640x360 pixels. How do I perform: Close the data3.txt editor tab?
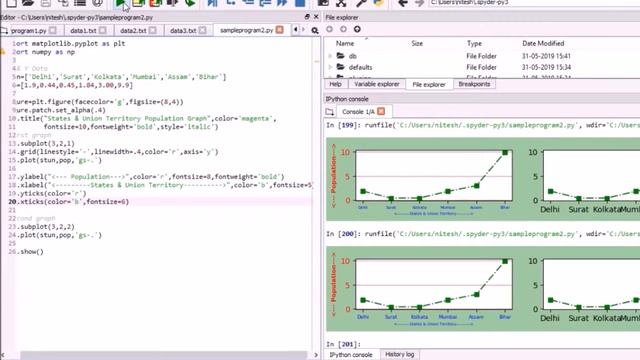[x=202, y=30]
